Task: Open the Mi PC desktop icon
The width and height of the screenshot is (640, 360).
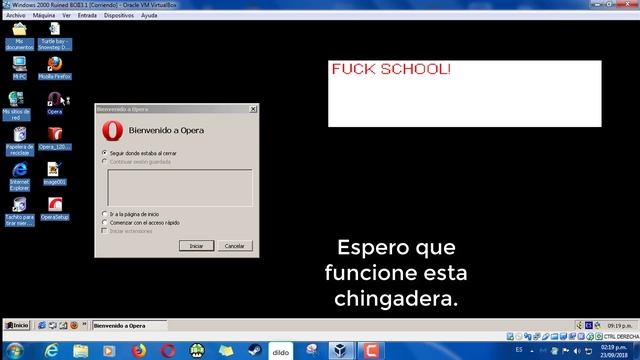Action: (20, 68)
